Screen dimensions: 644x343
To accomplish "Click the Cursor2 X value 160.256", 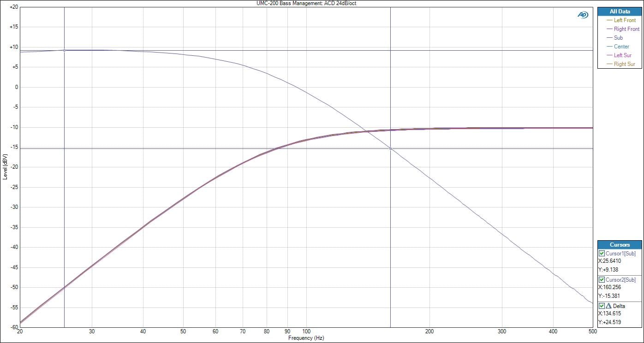I will tap(610, 287).
